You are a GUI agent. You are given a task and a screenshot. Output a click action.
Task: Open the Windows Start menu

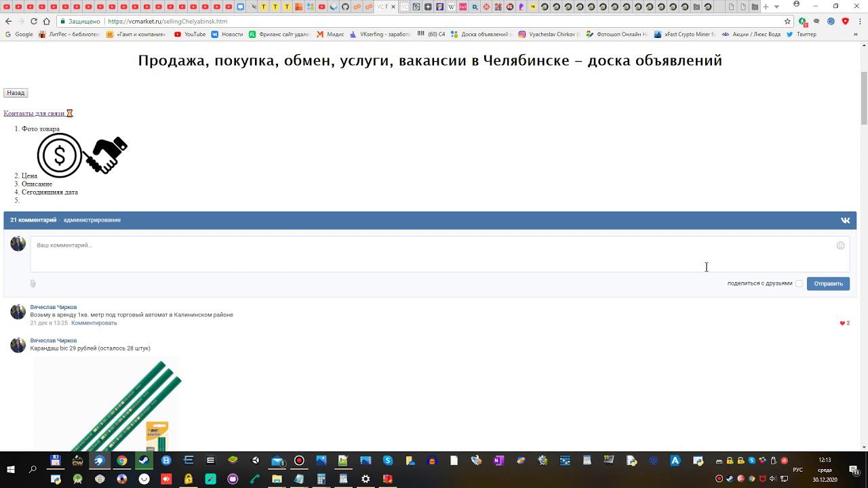click(11, 469)
